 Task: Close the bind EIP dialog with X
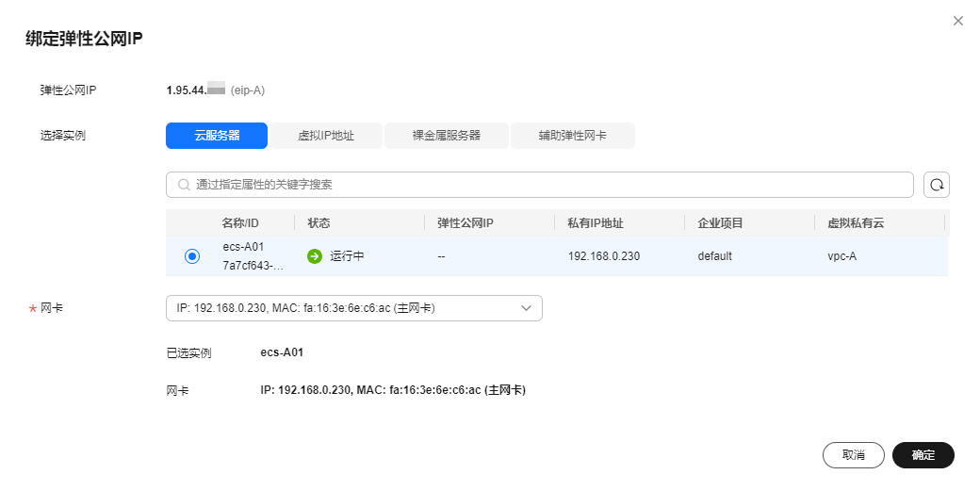click(957, 22)
